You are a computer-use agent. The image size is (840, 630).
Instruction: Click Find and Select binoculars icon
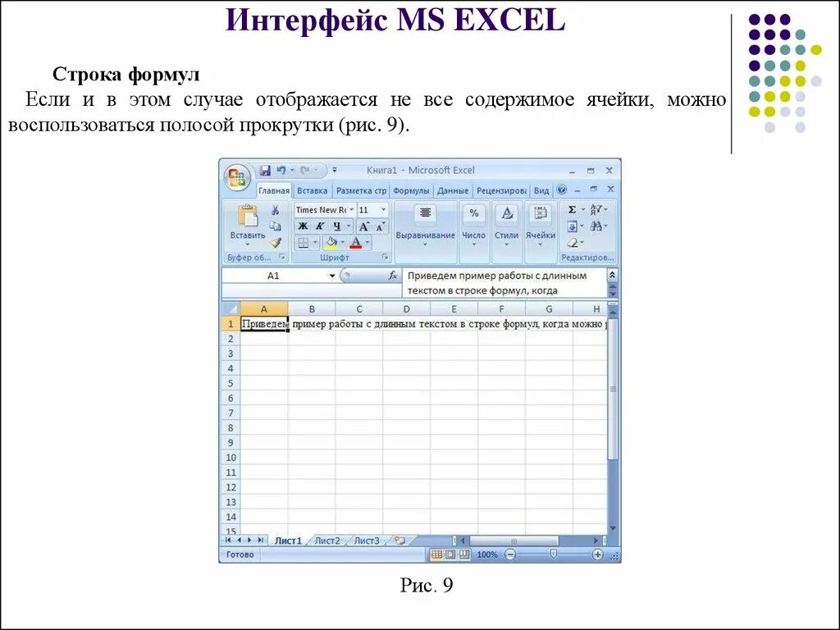click(x=596, y=226)
